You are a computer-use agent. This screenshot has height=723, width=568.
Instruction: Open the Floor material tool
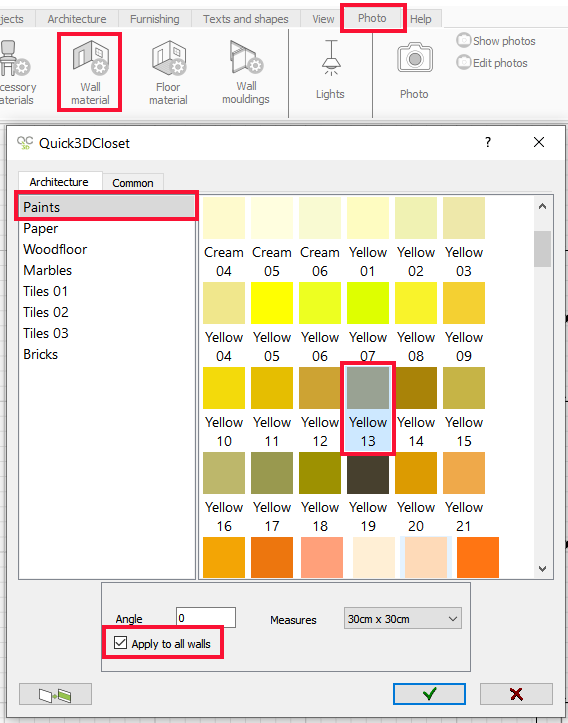[168, 72]
